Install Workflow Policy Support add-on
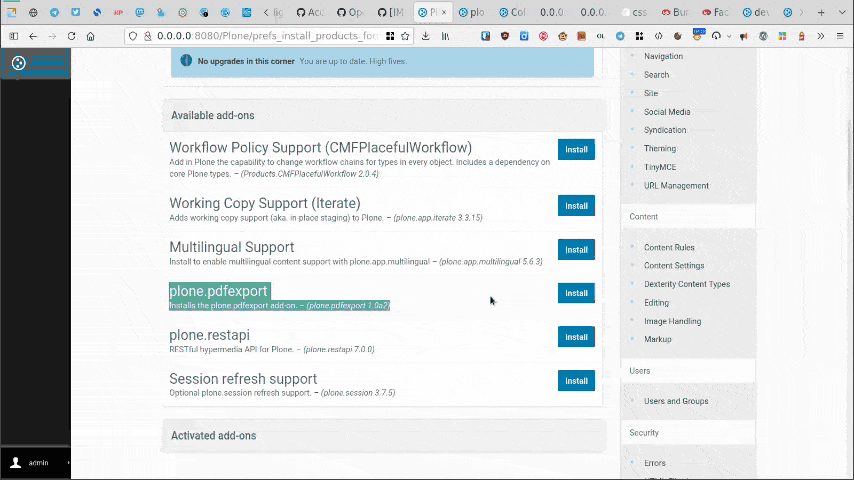The height and width of the screenshot is (480, 854). (576, 149)
